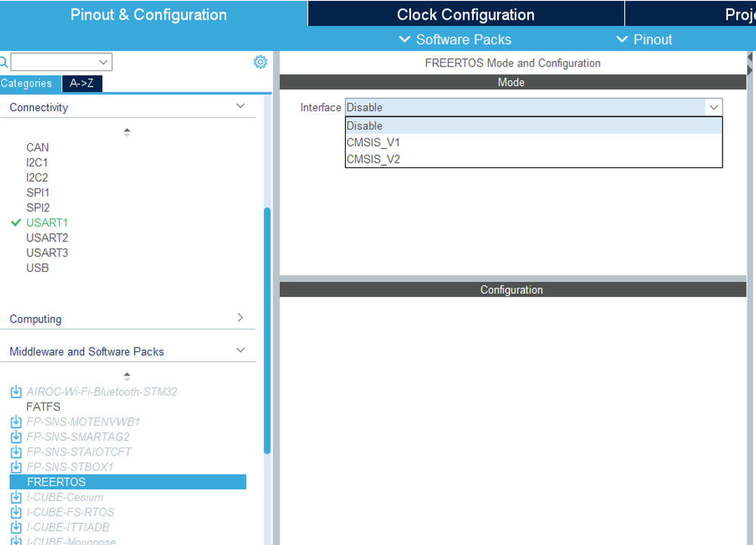Screen dimensions: 756x545
Task: Click FP-SNS-STAIOTCFT pack name
Action: pyautogui.click(x=79, y=451)
